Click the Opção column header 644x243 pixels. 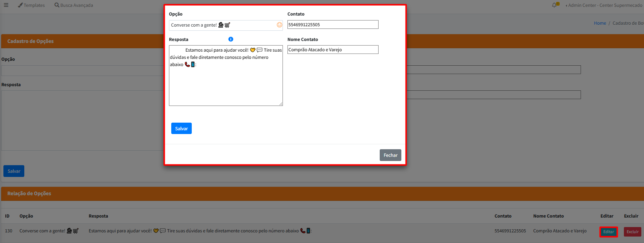[x=26, y=216]
